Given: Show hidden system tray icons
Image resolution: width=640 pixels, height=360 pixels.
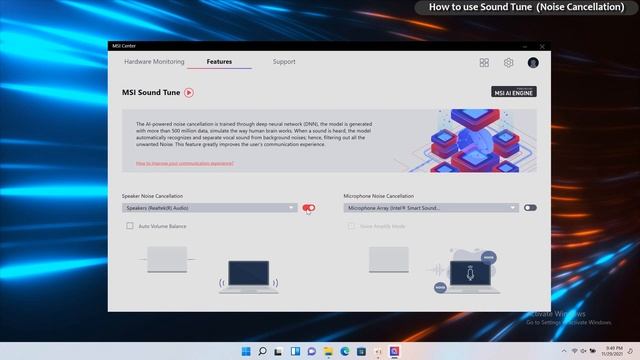Looking at the screenshot, I should coord(564,351).
